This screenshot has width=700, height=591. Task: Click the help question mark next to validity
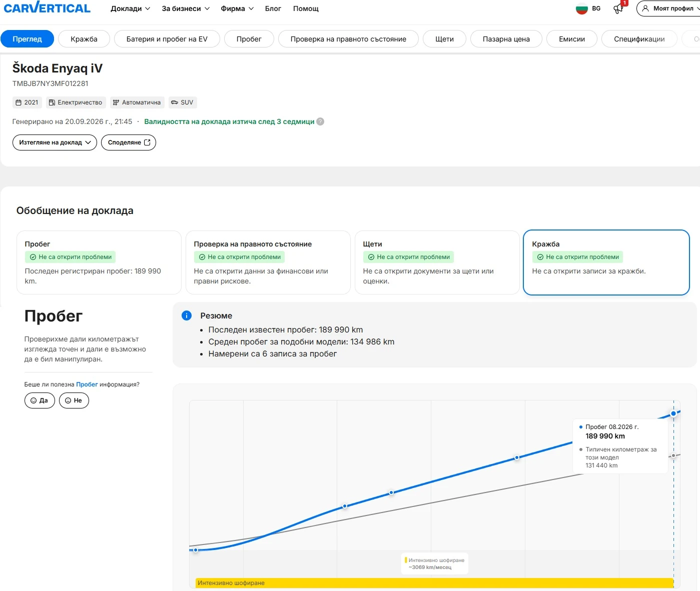pyautogui.click(x=320, y=121)
